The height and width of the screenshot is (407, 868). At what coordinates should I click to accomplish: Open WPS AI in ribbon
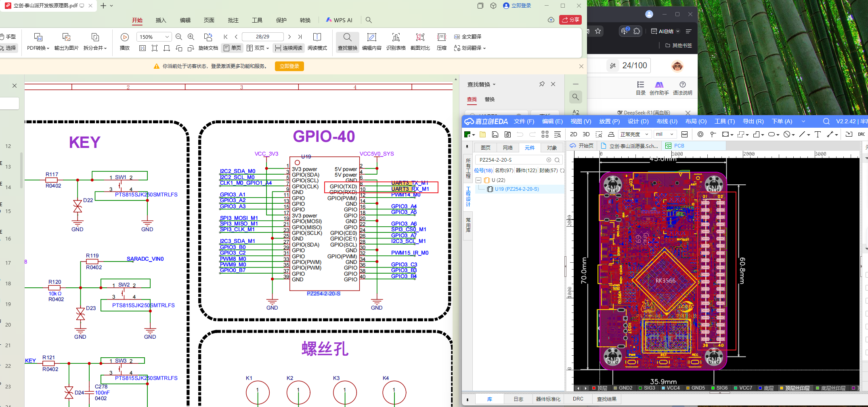[339, 20]
